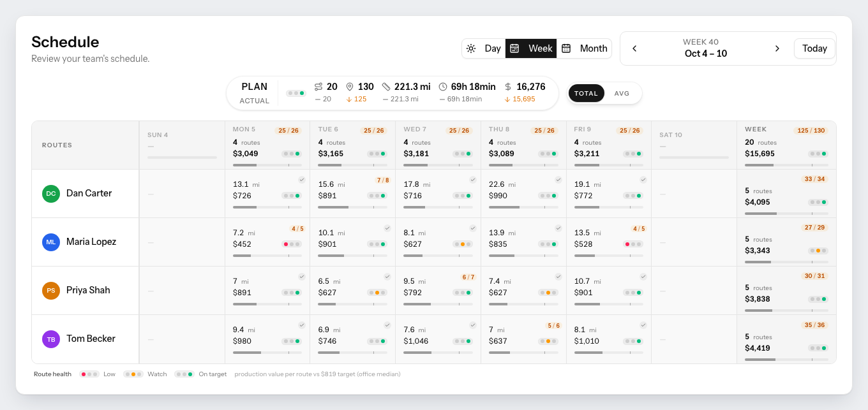Click Maria Lopez's Friday $528 health indicator
This screenshot has height=410, width=868.
(x=633, y=244)
